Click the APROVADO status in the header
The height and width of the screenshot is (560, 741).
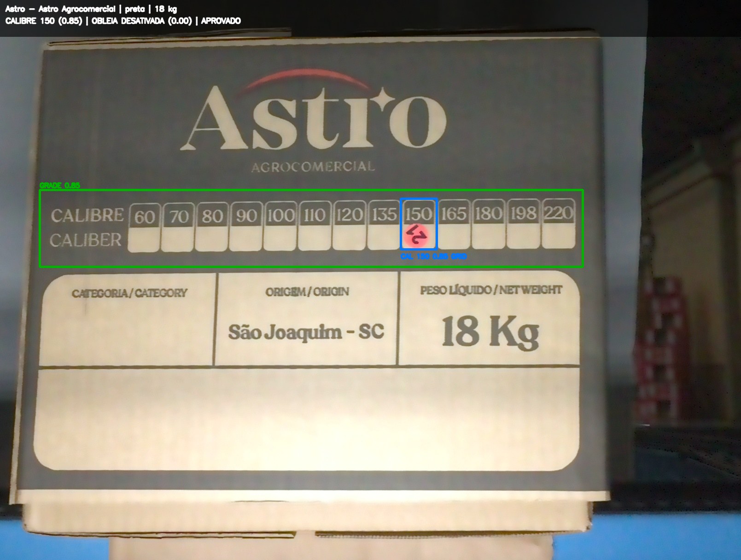tap(221, 21)
